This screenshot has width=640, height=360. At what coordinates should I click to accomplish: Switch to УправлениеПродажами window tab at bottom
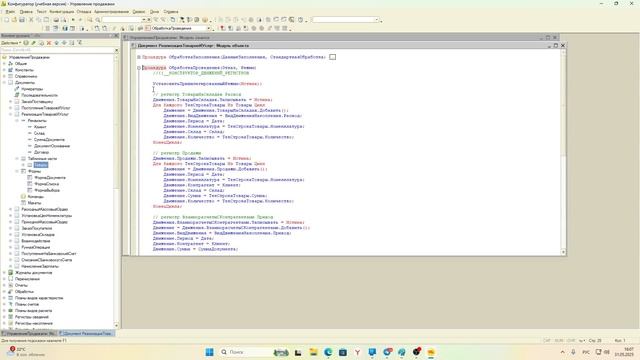pyautogui.click(x=28, y=334)
